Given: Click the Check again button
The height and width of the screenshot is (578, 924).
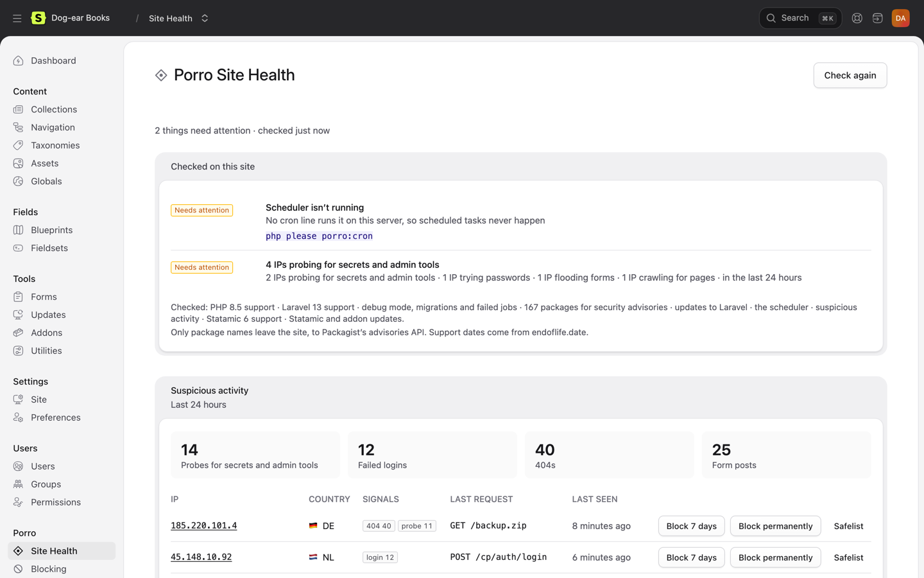Looking at the screenshot, I should (x=850, y=75).
